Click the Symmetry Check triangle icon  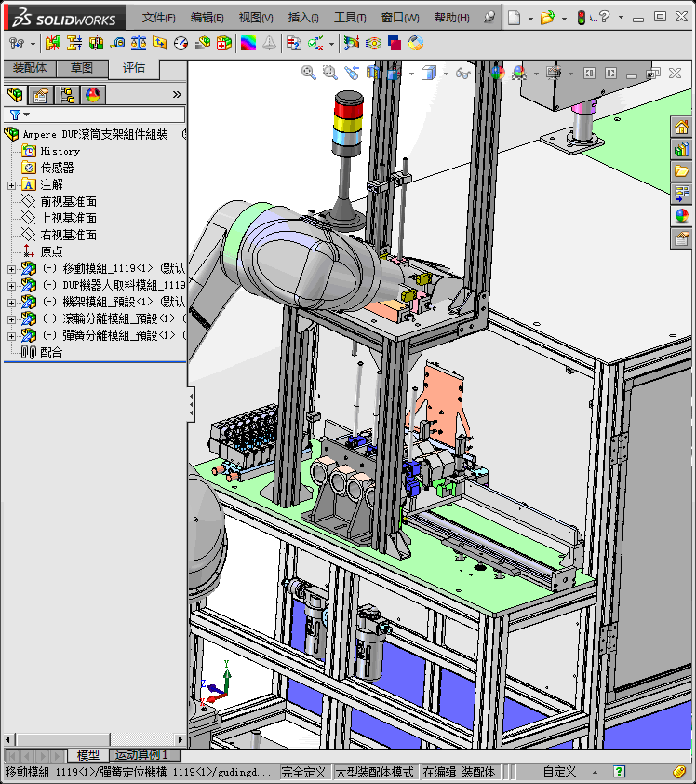(x=269, y=44)
